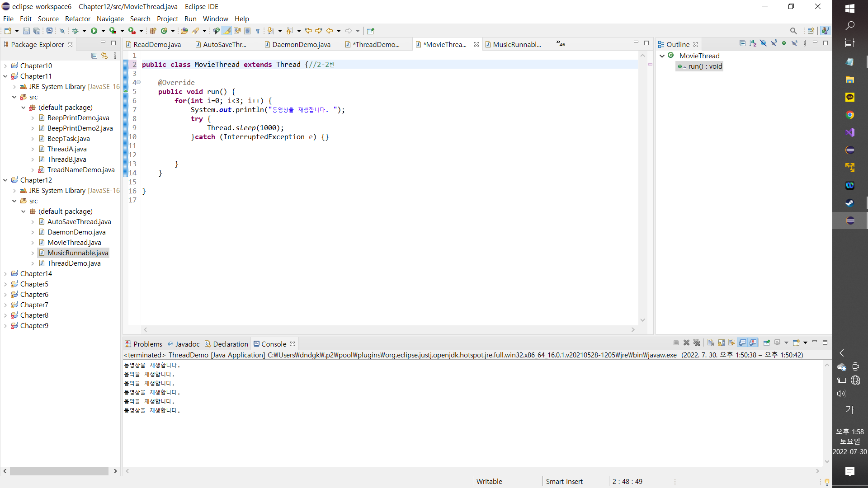Open the Refactor menu
868x488 pixels.
[77, 19]
